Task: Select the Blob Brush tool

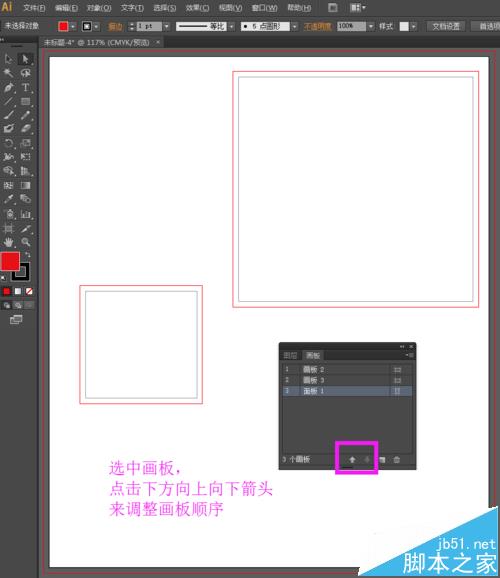Action: (x=8, y=129)
